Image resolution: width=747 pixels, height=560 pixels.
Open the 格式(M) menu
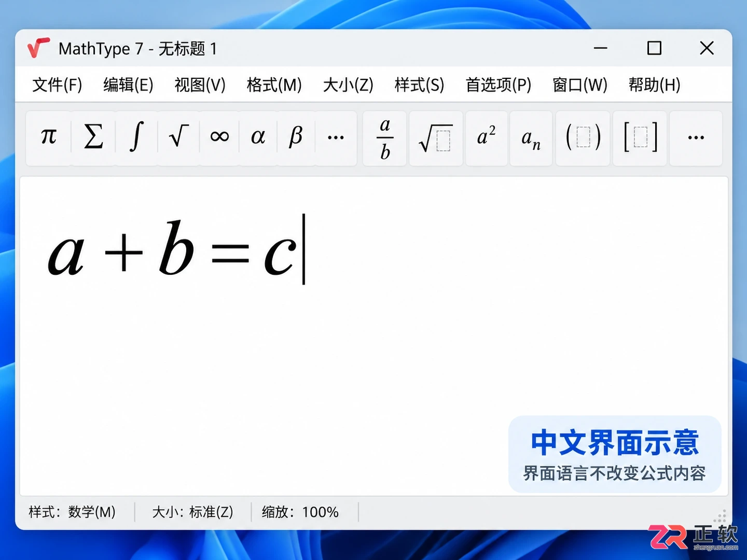[x=274, y=85]
